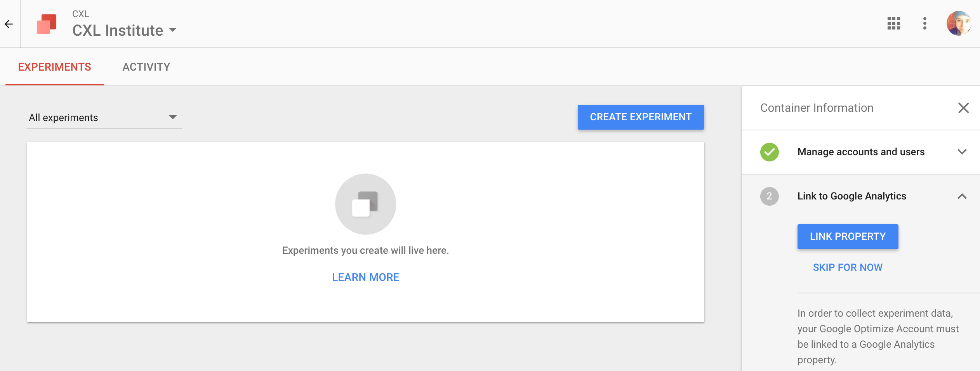Click the green completed checkmark icon
Viewport: 980px width, 371px height.
pyautogui.click(x=769, y=152)
